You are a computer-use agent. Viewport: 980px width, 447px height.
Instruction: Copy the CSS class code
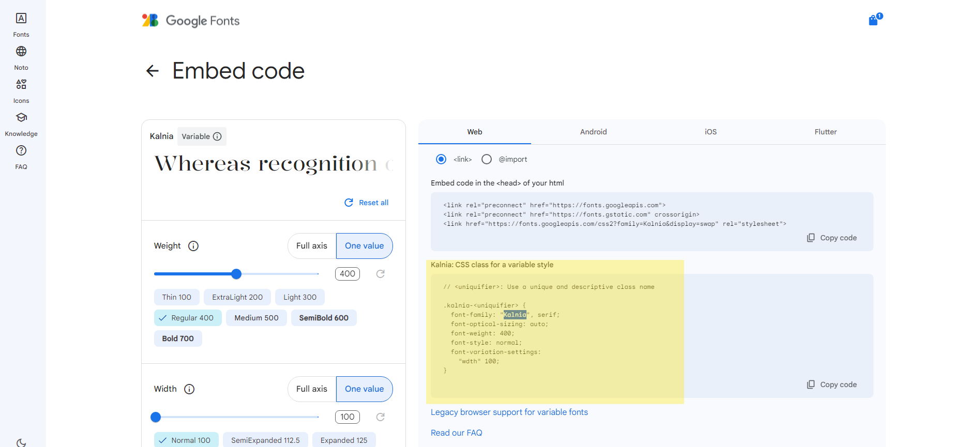[832, 384]
